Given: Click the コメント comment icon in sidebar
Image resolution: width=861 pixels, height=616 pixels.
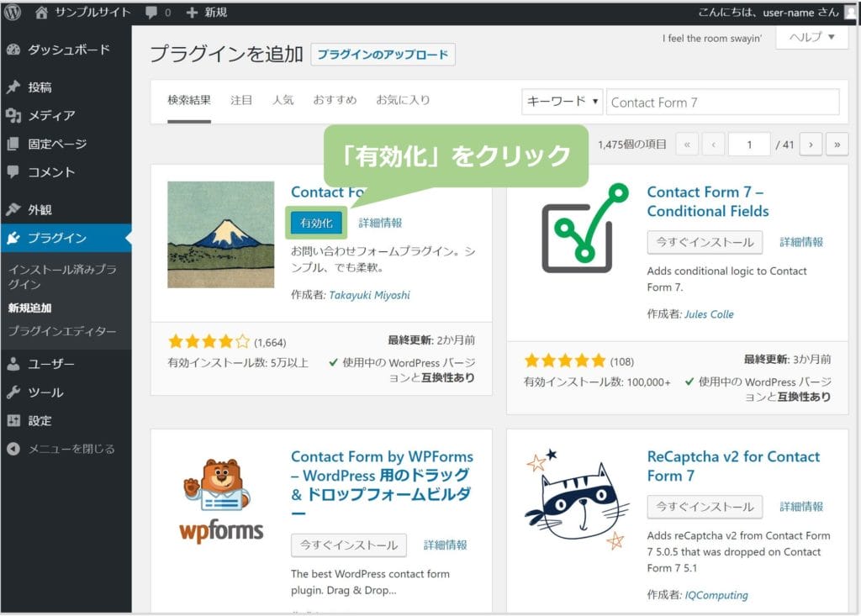Looking at the screenshot, I should pyautogui.click(x=13, y=171).
